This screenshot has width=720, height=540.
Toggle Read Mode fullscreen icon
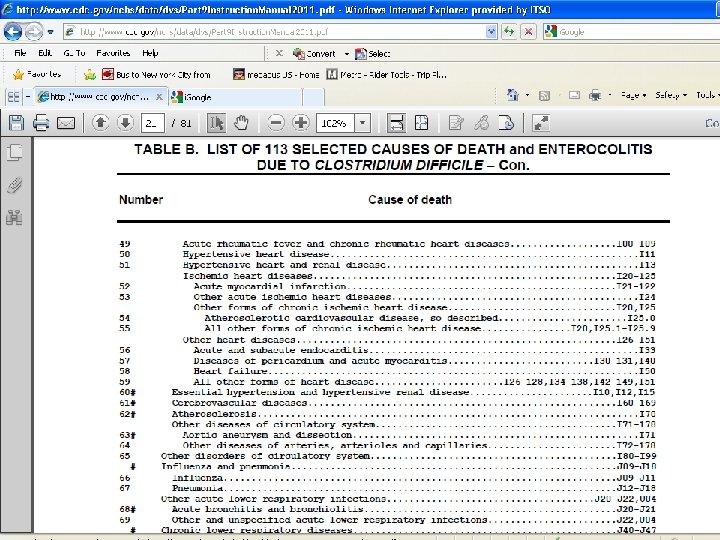[541, 123]
